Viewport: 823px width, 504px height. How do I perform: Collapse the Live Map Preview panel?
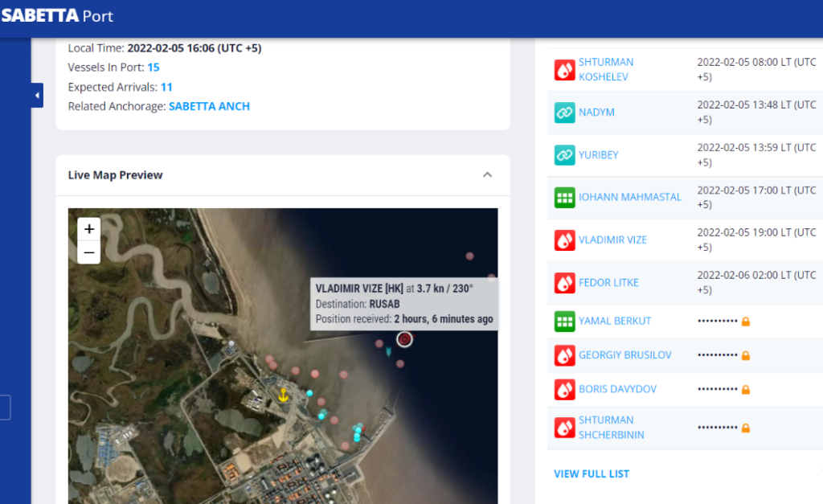click(x=488, y=174)
